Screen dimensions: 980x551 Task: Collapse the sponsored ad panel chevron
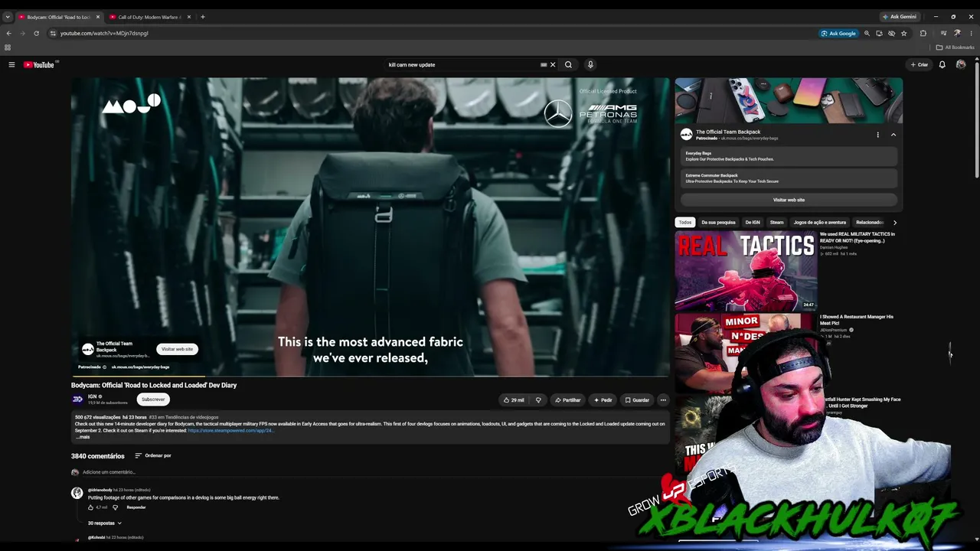(x=893, y=135)
